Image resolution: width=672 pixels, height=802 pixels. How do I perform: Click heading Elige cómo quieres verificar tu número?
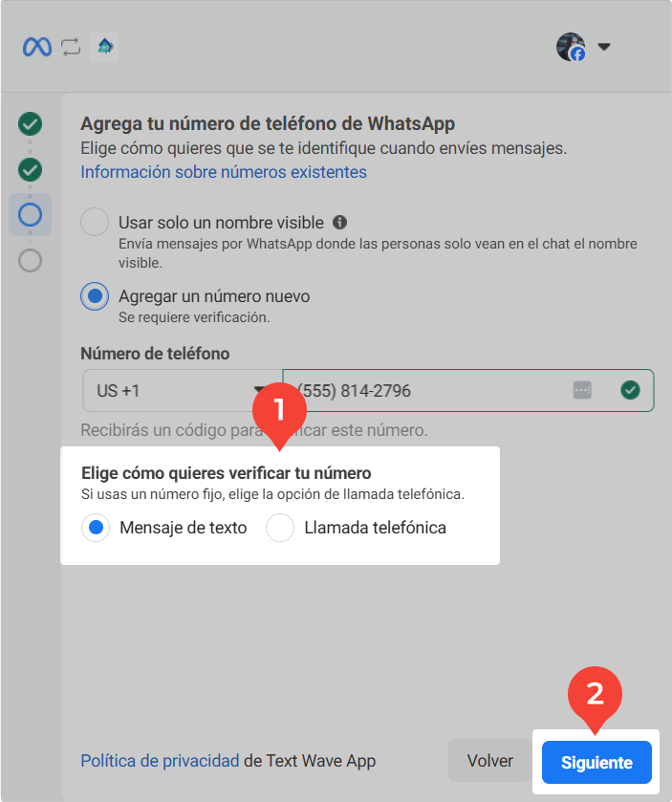pyautogui.click(x=226, y=473)
